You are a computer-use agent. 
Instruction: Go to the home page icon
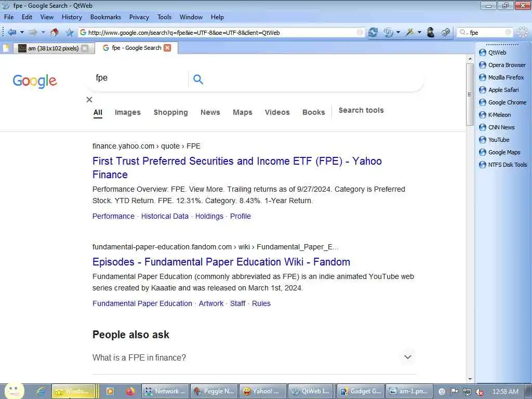click(54, 32)
